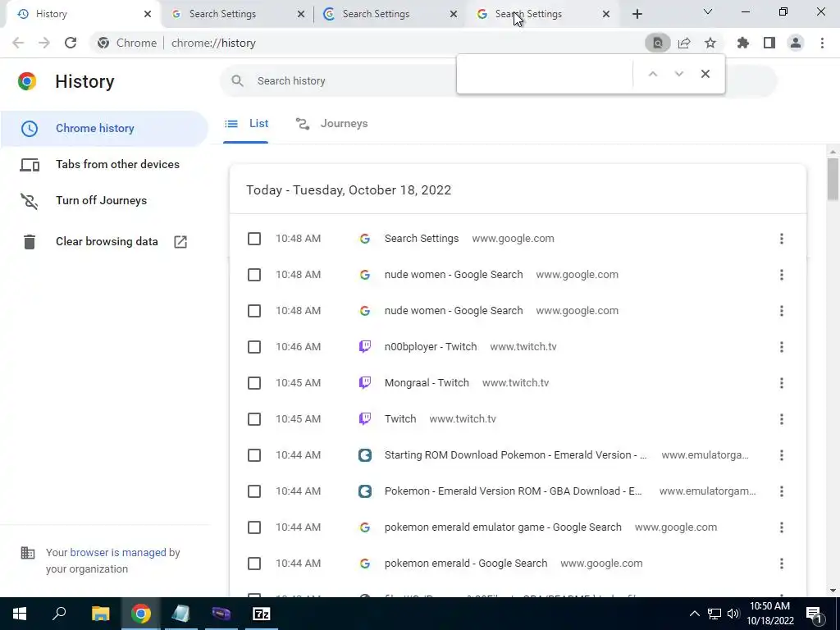840x630 pixels.
Task: Click the Google favicon beside the Search Settings entry
Action: pyautogui.click(x=365, y=239)
